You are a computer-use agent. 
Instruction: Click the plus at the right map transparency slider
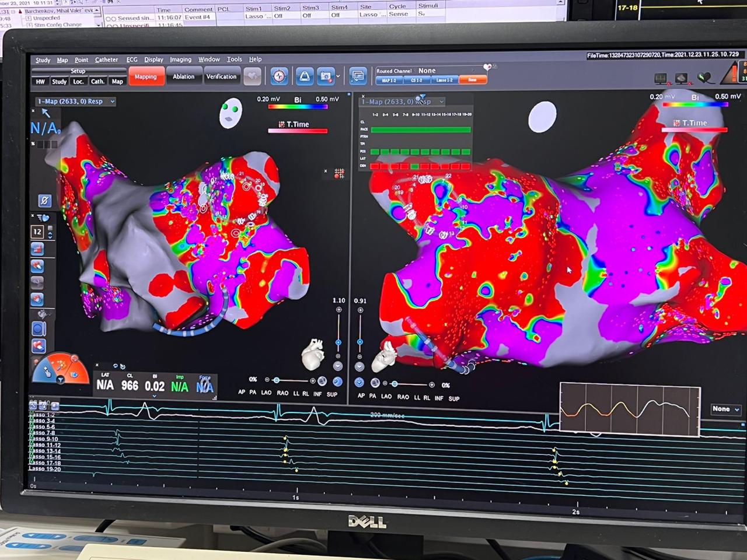(x=431, y=384)
